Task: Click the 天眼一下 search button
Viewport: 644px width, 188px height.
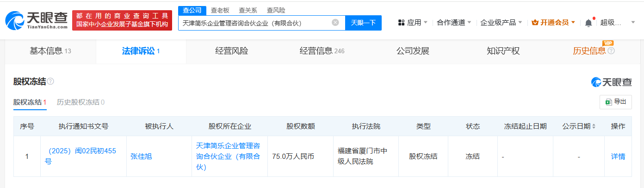Action: [x=363, y=23]
